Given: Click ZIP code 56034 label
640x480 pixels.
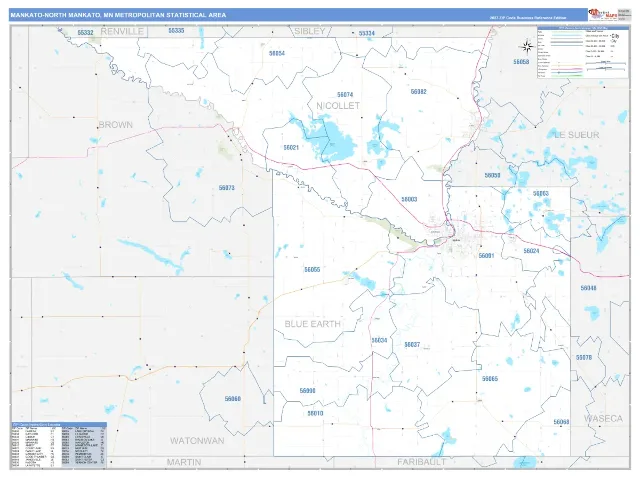Looking at the screenshot, I should point(379,340).
